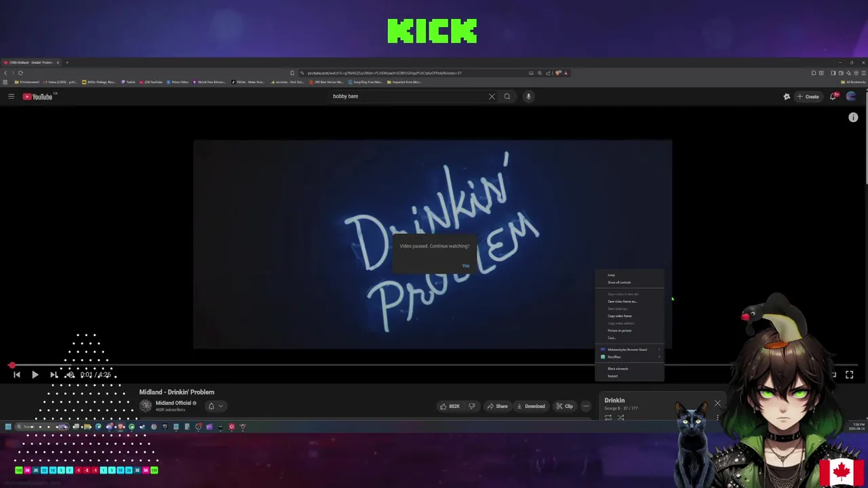Enter fullscreen mode
The image size is (868, 488).
pos(849,374)
